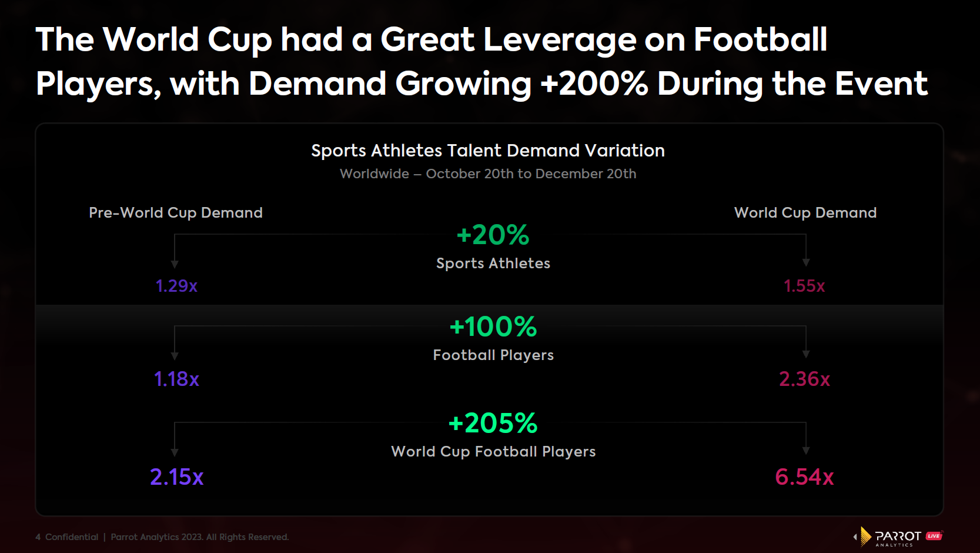This screenshot has height=553, width=980.
Task: Click the Worldwide date range subtitle
Action: click(x=488, y=174)
